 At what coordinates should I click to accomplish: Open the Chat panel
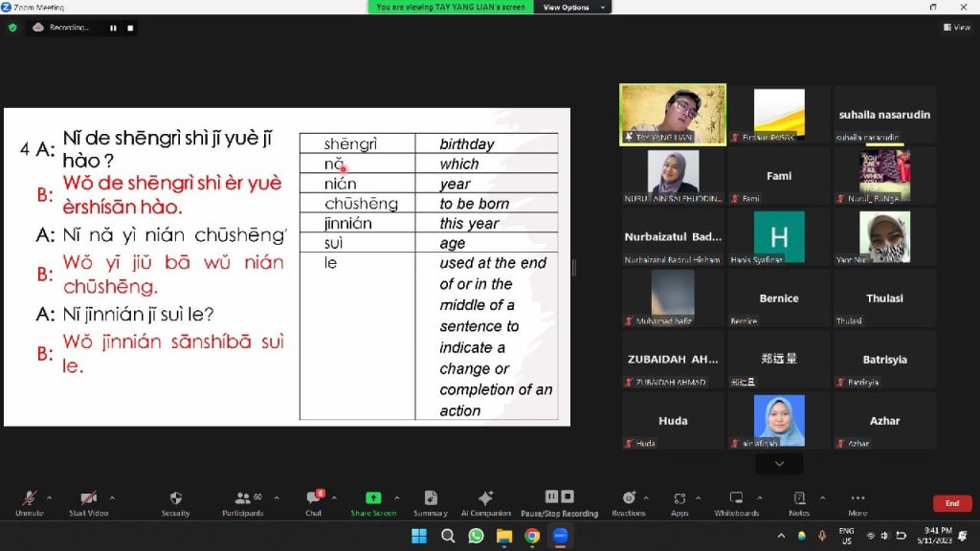click(x=313, y=502)
